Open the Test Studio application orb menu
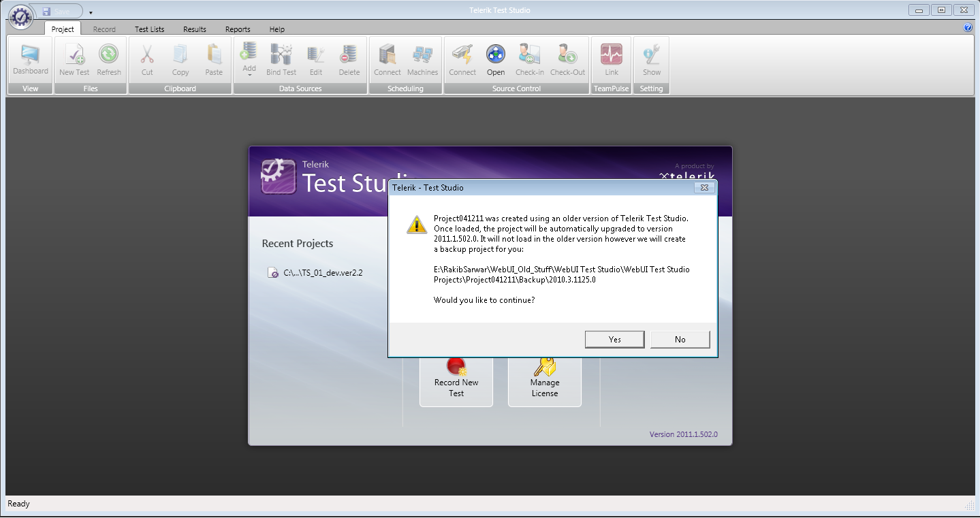980x518 pixels. tap(21, 16)
